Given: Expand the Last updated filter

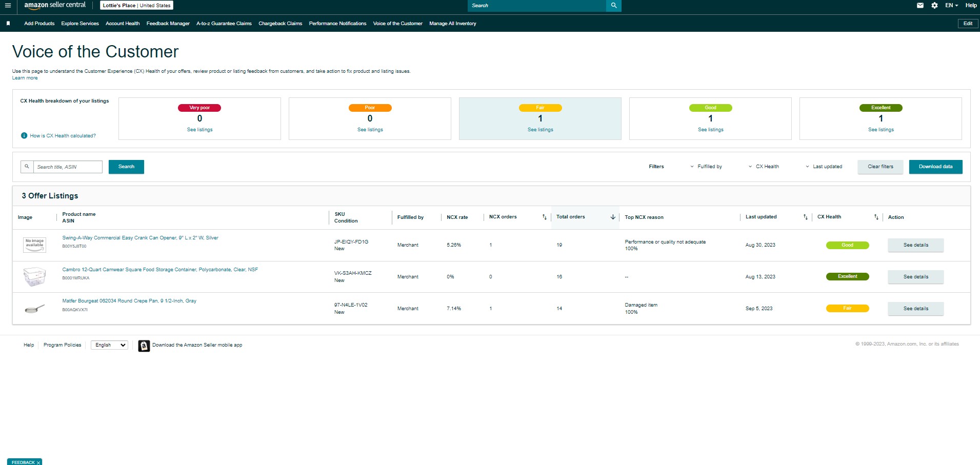Looking at the screenshot, I should [824, 167].
